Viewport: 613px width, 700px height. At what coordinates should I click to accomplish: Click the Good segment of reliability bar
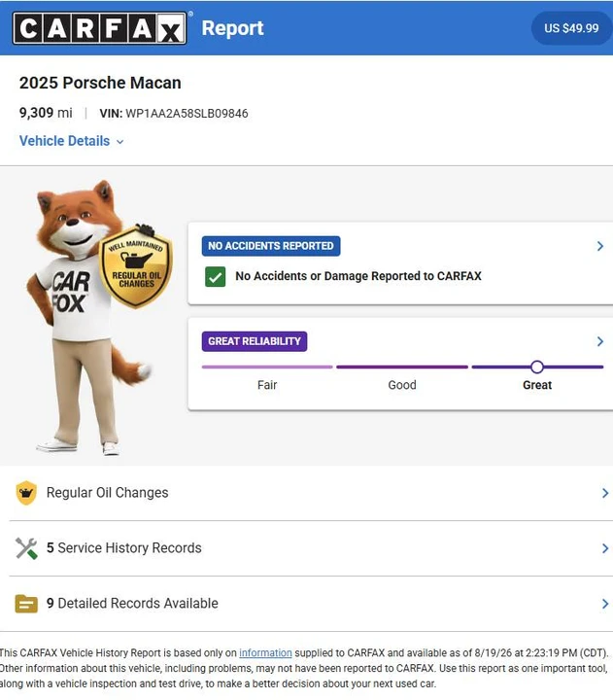click(402, 367)
